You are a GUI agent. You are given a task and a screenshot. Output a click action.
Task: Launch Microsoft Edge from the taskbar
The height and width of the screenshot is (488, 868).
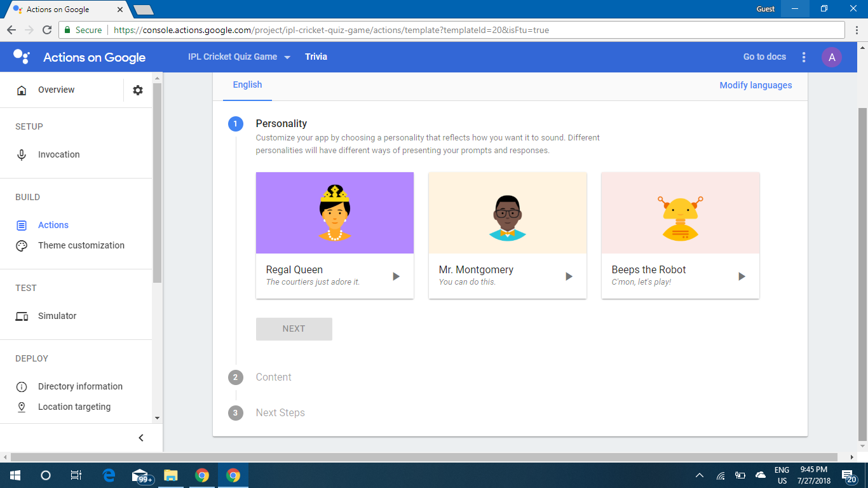pos(109,475)
